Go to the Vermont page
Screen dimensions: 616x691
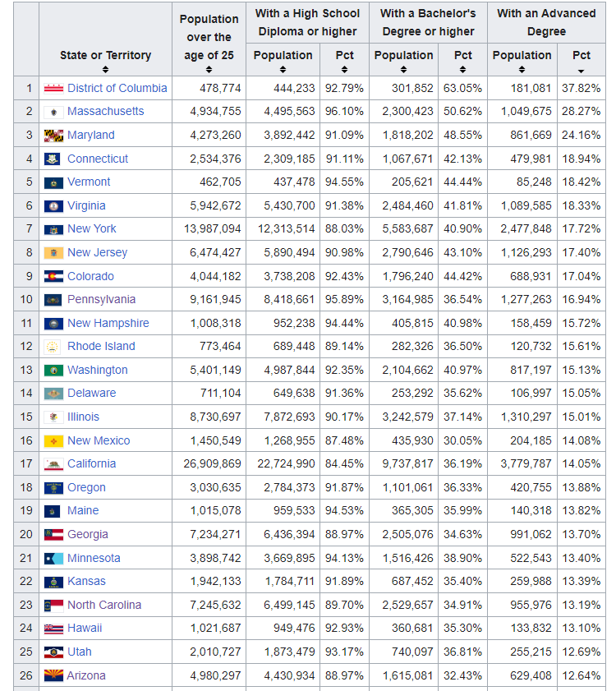(x=89, y=182)
